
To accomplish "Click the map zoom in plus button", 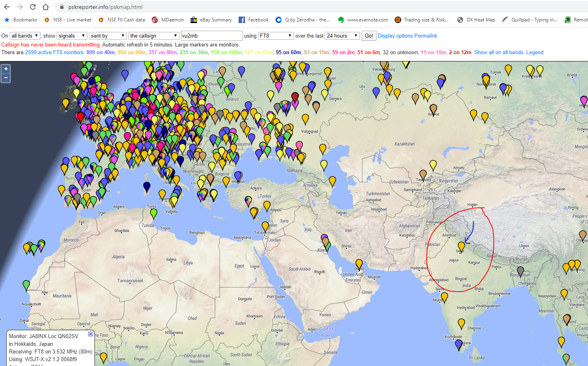I will [x=6, y=69].
